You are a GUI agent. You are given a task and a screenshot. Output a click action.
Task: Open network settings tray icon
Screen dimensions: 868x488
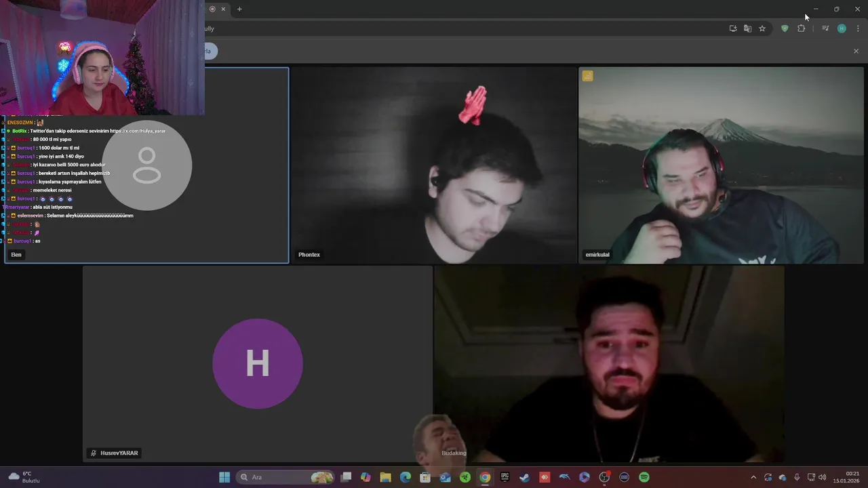coord(811,477)
